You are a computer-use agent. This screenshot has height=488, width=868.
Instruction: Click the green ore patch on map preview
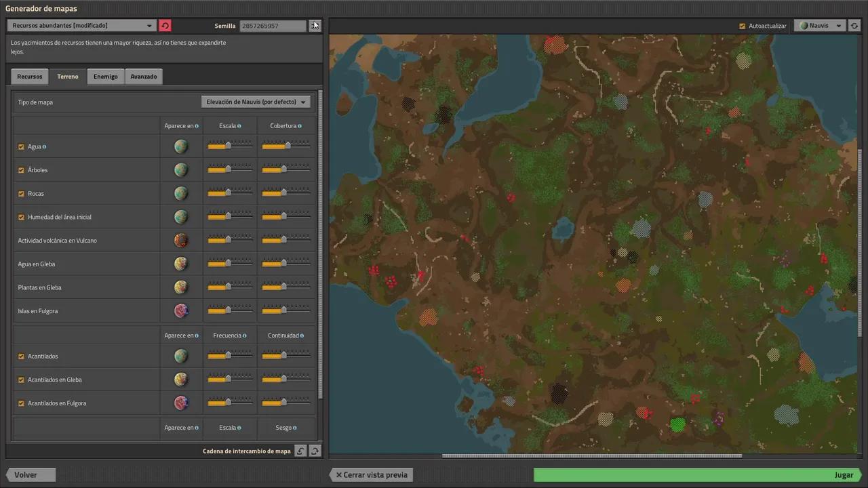pos(677,425)
